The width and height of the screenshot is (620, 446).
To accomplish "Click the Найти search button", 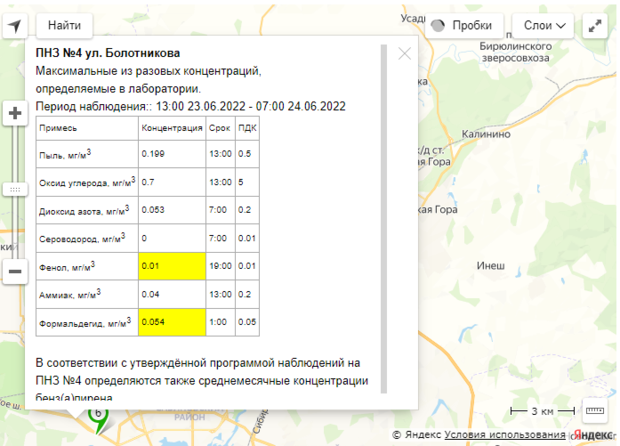I will [x=65, y=25].
